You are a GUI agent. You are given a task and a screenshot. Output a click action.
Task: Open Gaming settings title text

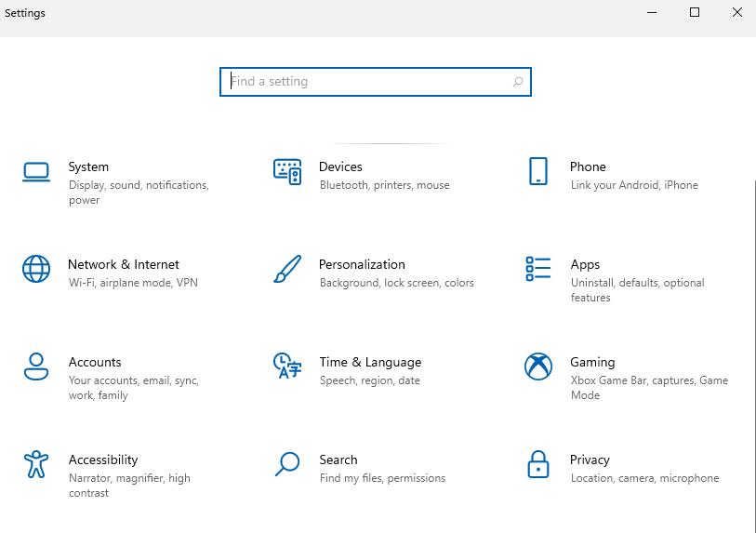point(592,362)
